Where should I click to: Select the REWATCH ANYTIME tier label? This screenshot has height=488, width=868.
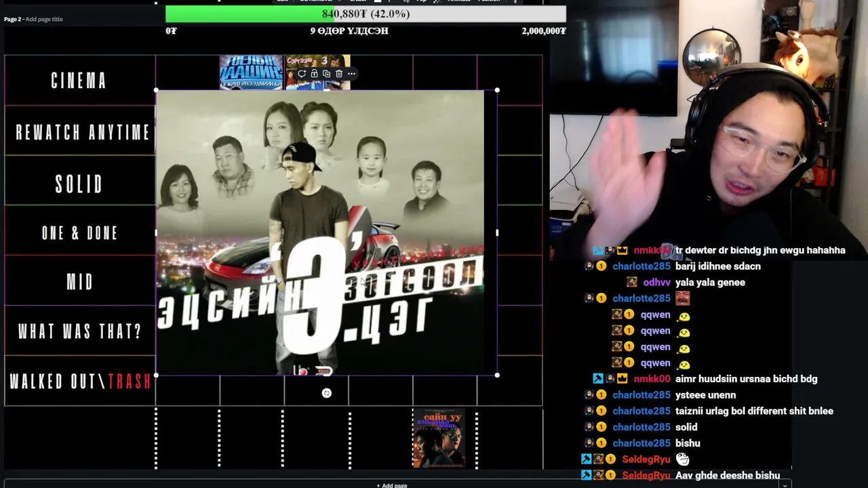click(x=82, y=131)
